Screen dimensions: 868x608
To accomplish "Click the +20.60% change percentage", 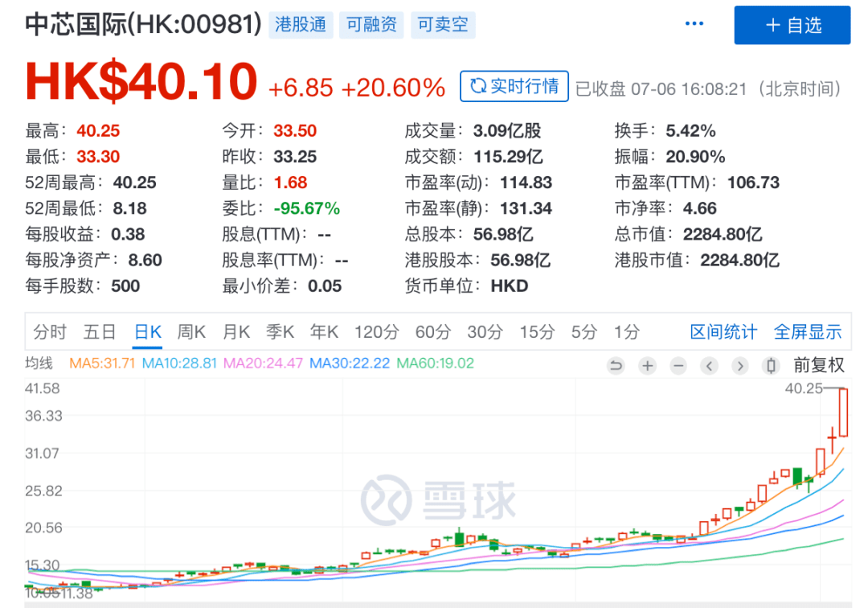I will click(x=394, y=88).
